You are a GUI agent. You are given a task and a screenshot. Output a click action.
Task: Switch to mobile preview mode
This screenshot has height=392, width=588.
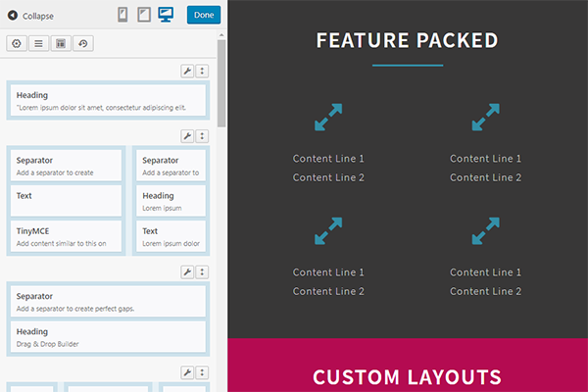click(x=123, y=15)
